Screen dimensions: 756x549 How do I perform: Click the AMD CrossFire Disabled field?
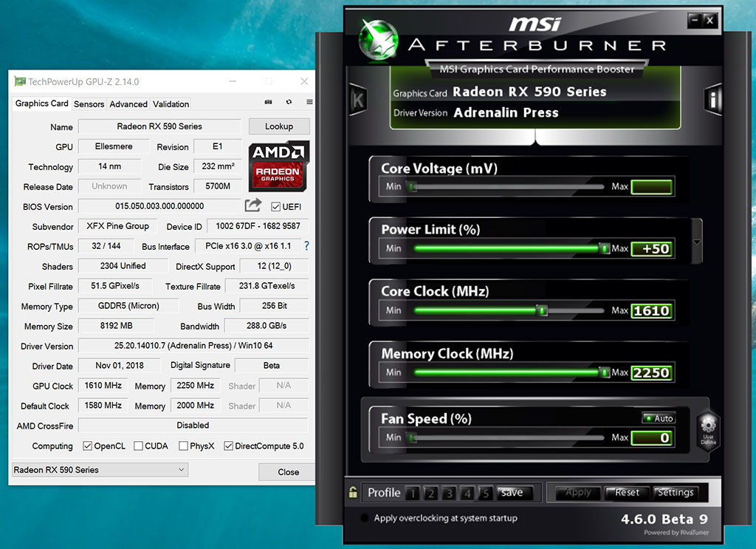(x=193, y=425)
